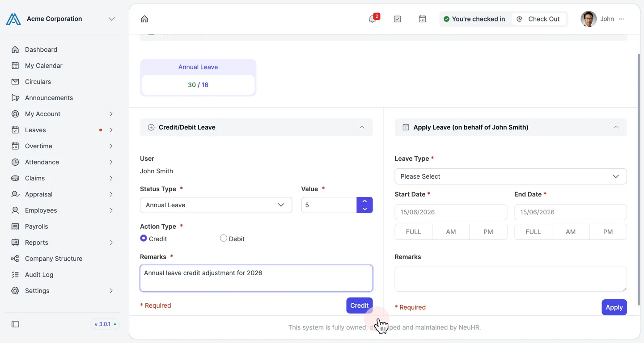Click the Overtime sidebar icon
644x343 pixels.
(x=15, y=146)
